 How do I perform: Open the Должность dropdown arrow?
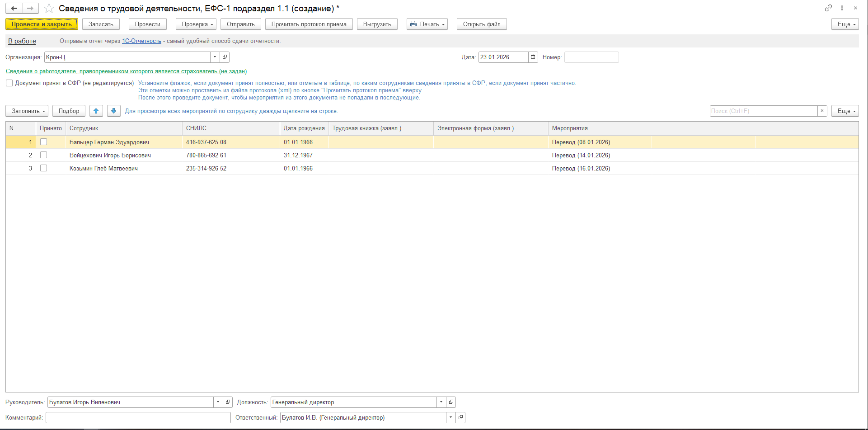[x=441, y=402]
